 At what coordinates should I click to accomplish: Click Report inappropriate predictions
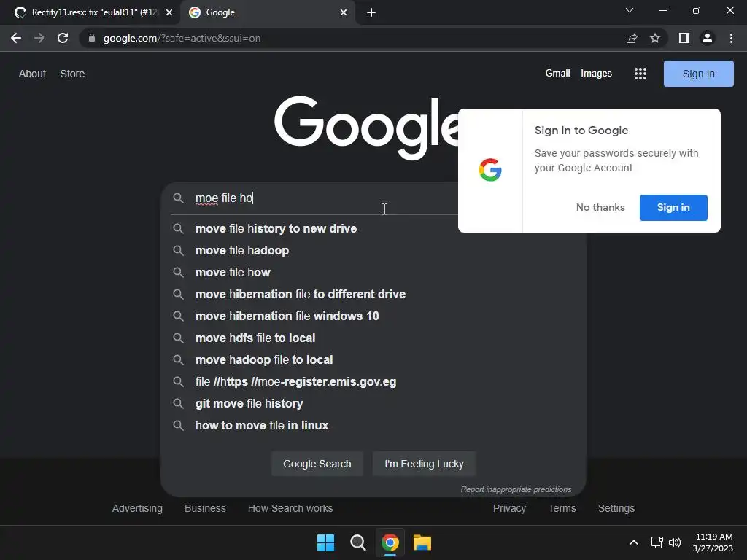click(516, 489)
